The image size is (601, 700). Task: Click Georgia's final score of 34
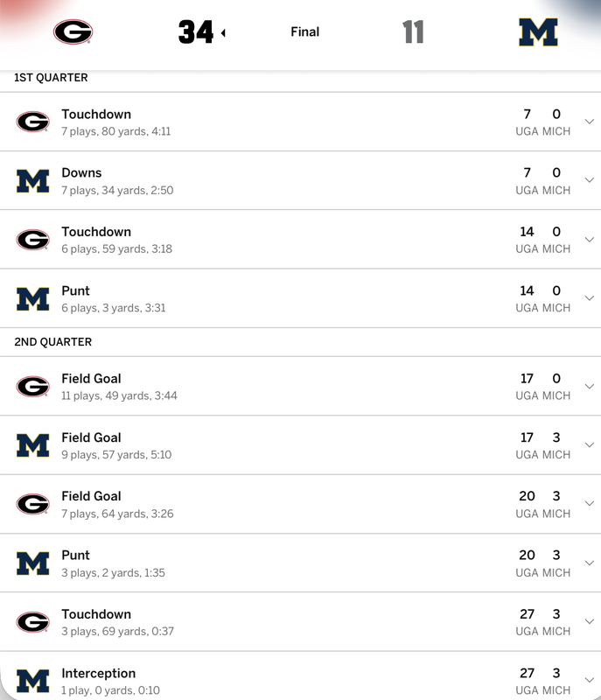tap(196, 32)
